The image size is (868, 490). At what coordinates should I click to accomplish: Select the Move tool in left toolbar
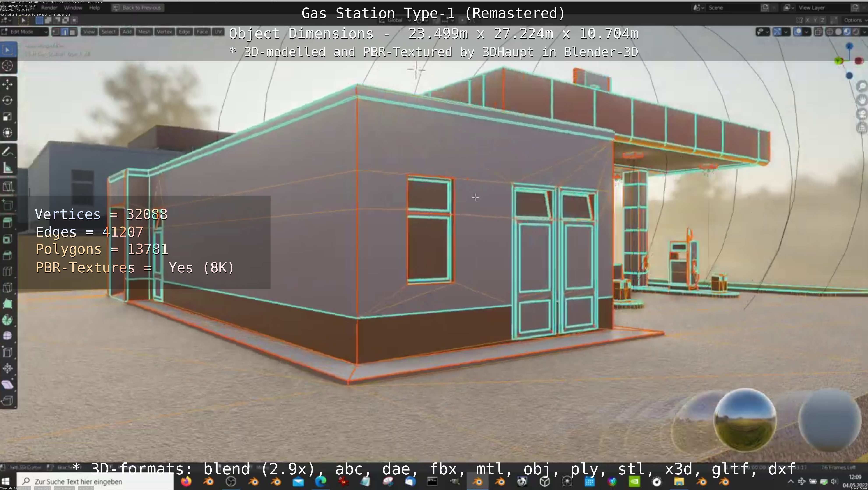(x=7, y=84)
